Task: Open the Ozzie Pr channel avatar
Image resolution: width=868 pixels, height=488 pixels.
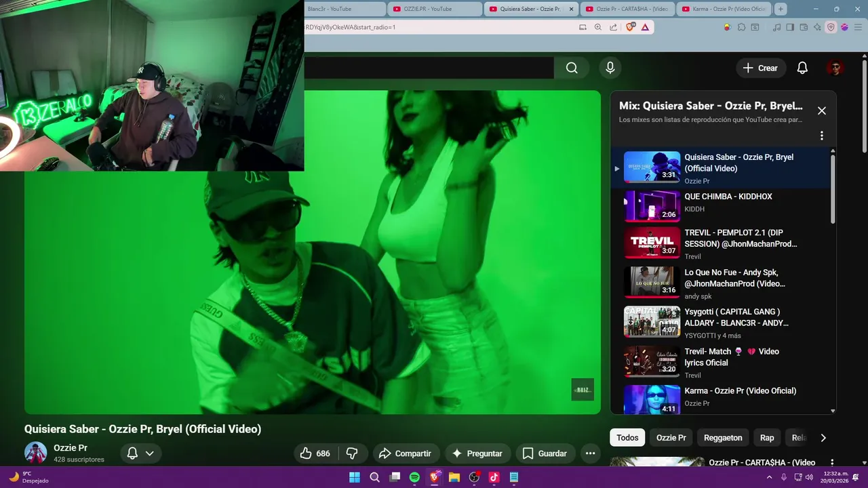Action: click(36, 453)
